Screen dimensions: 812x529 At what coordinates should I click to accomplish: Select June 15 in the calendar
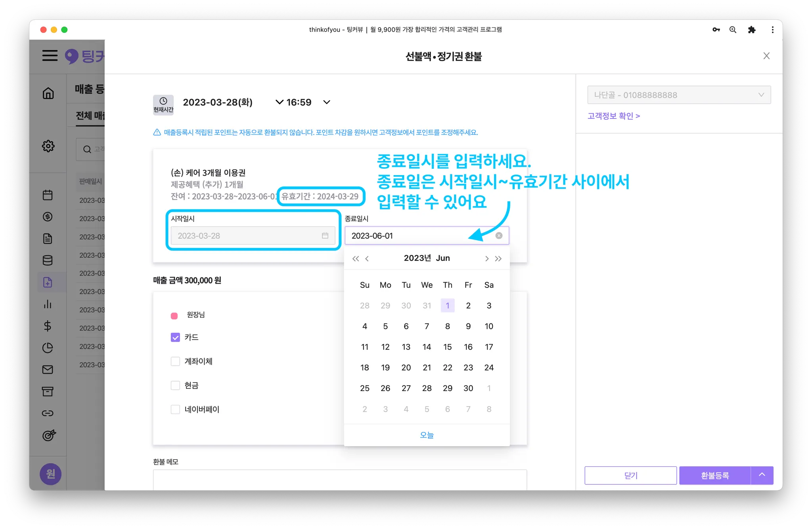coord(447,347)
